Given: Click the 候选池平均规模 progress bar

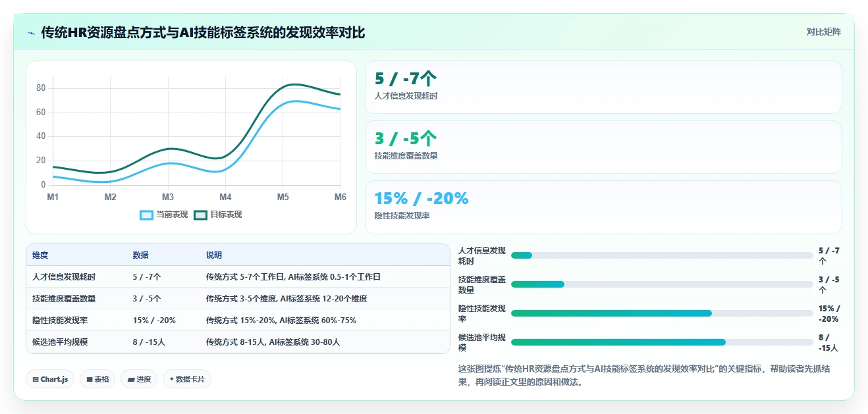Looking at the screenshot, I should (662, 342).
